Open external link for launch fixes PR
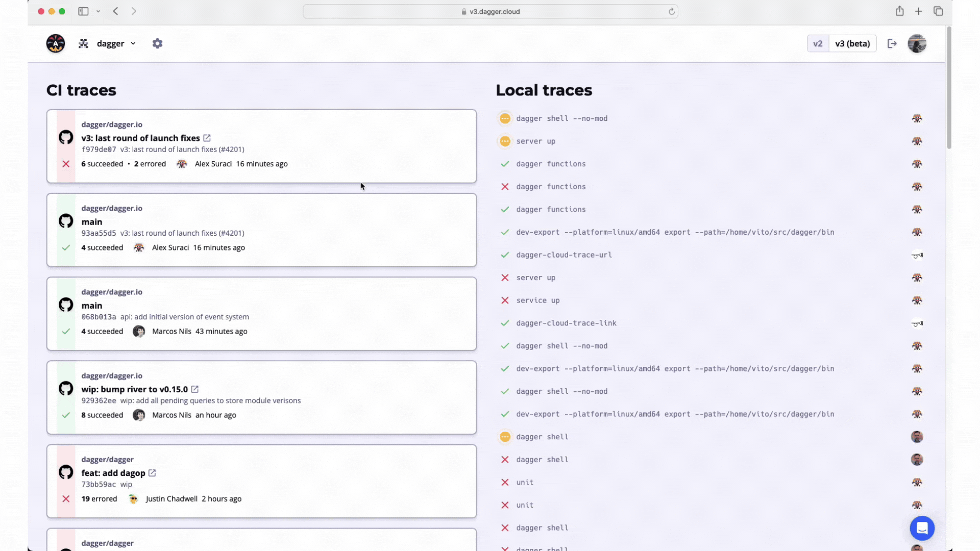This screenshot has height=551, width=980. tap(207, 138)
